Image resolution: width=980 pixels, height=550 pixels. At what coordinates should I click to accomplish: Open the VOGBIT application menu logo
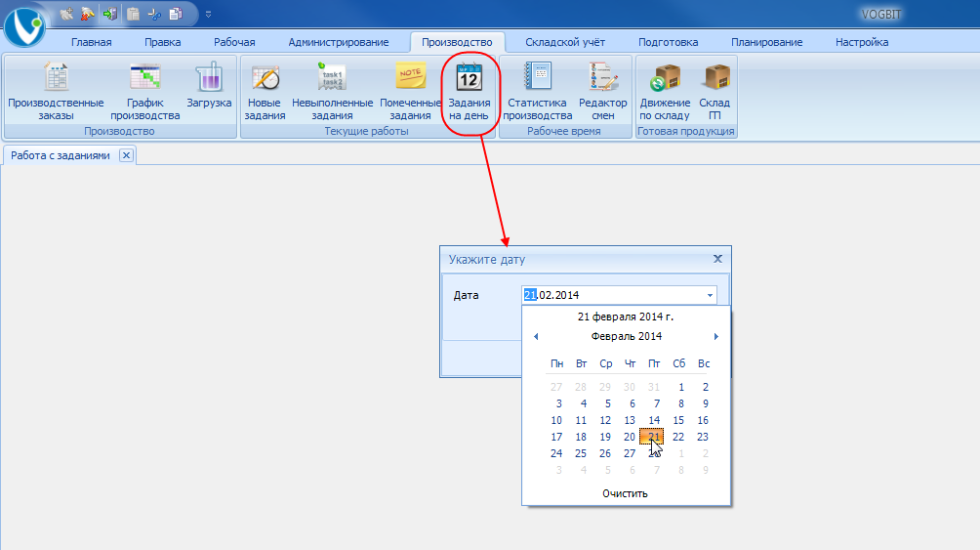(x=24, y=26)
